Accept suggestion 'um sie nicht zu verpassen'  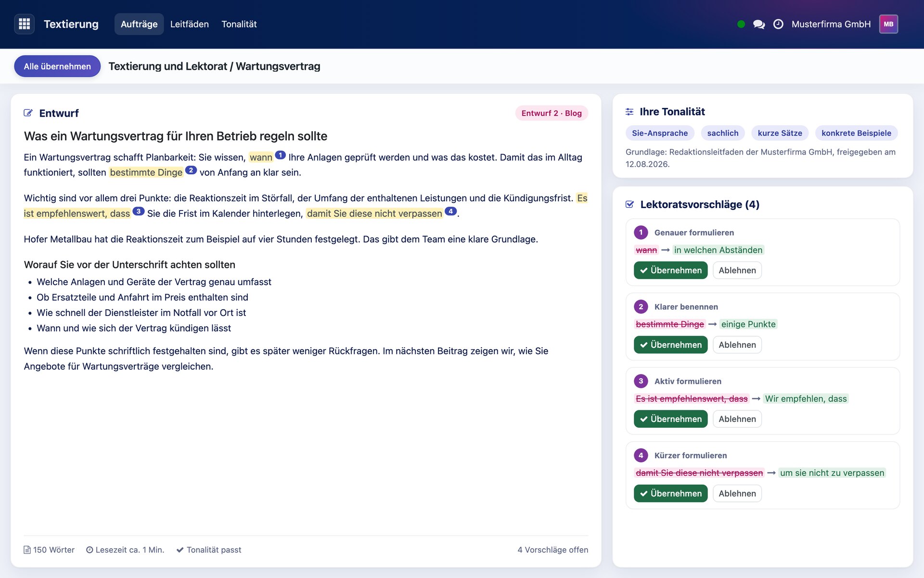point(670,493)
